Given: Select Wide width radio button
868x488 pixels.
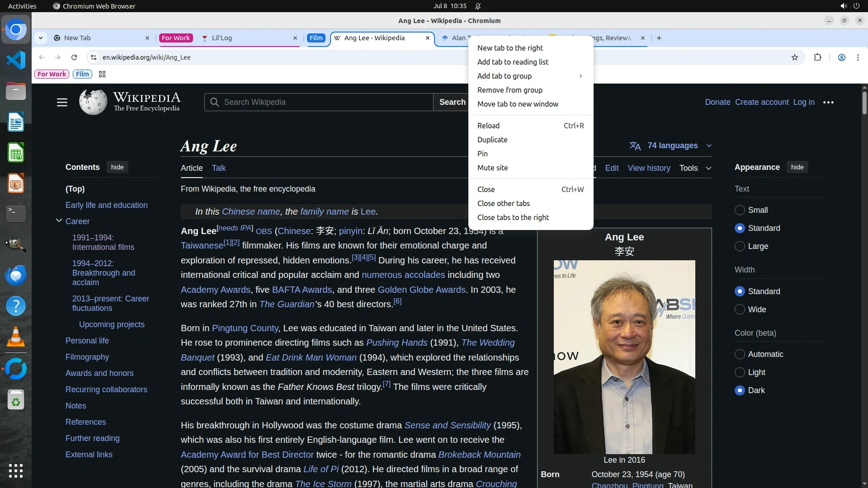Looking at the screenshot, I should point(740,310).
